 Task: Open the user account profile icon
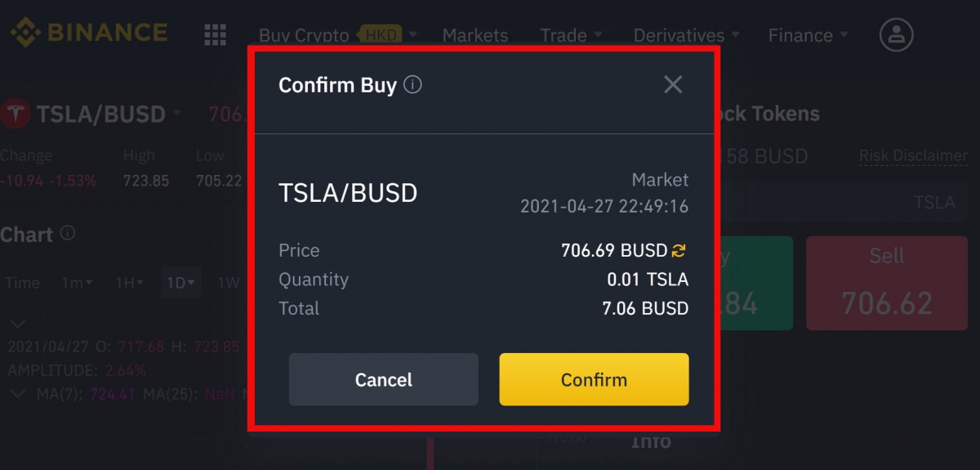tap(896, 34)
